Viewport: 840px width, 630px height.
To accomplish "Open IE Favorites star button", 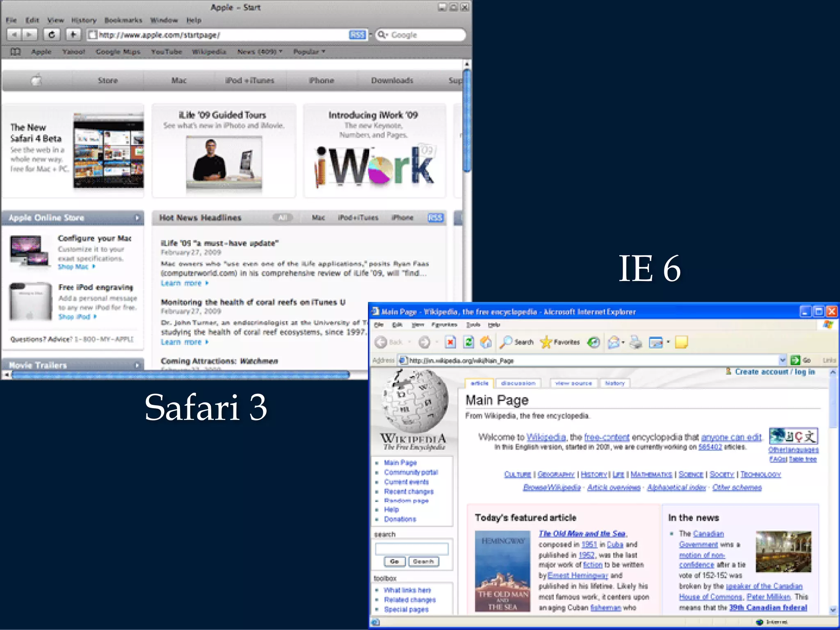I will pos(560,342).
